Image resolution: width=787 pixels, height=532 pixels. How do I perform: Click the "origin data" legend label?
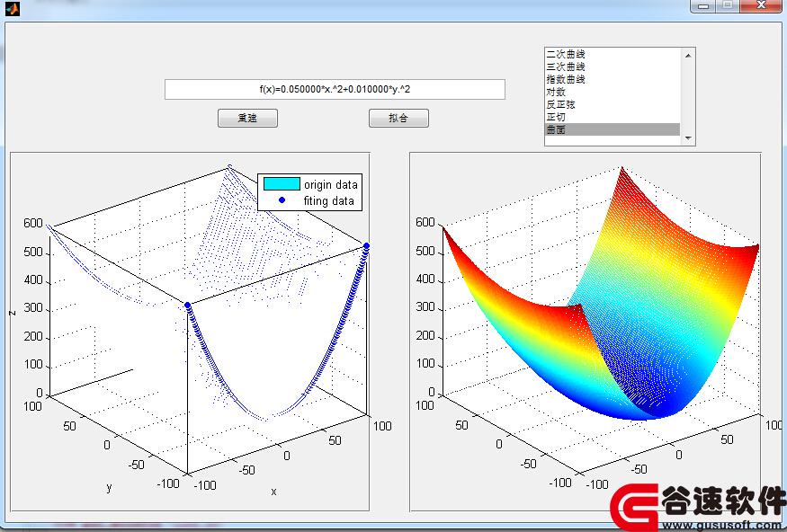tap(331, 184)
